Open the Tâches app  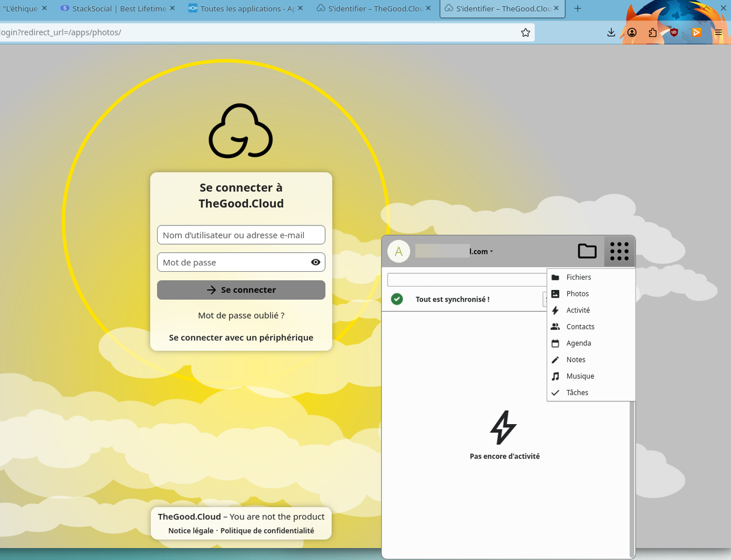pyautogui.click(x=577, y=393)
